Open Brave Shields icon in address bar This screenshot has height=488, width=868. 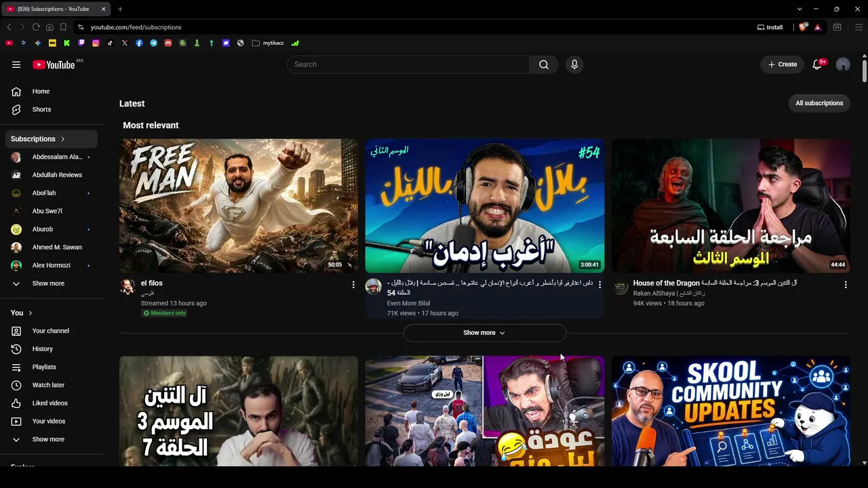(x=803, y=27)
